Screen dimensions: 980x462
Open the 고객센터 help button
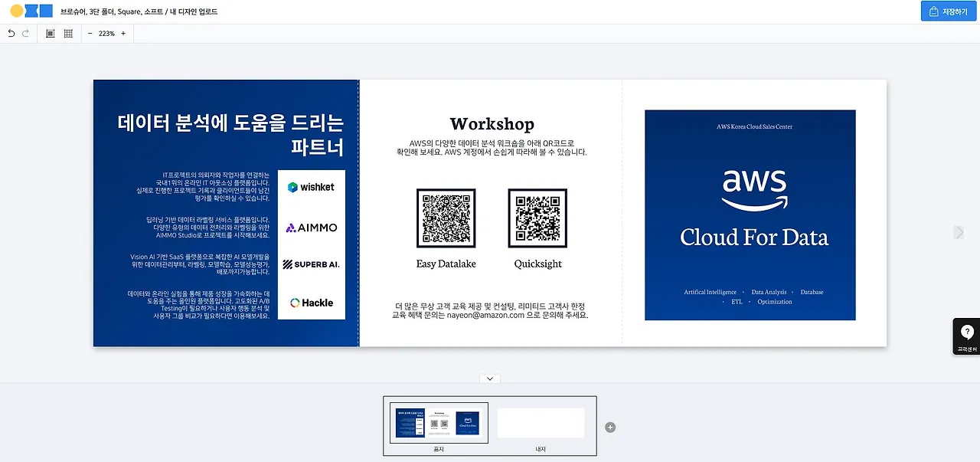[966, 336]
